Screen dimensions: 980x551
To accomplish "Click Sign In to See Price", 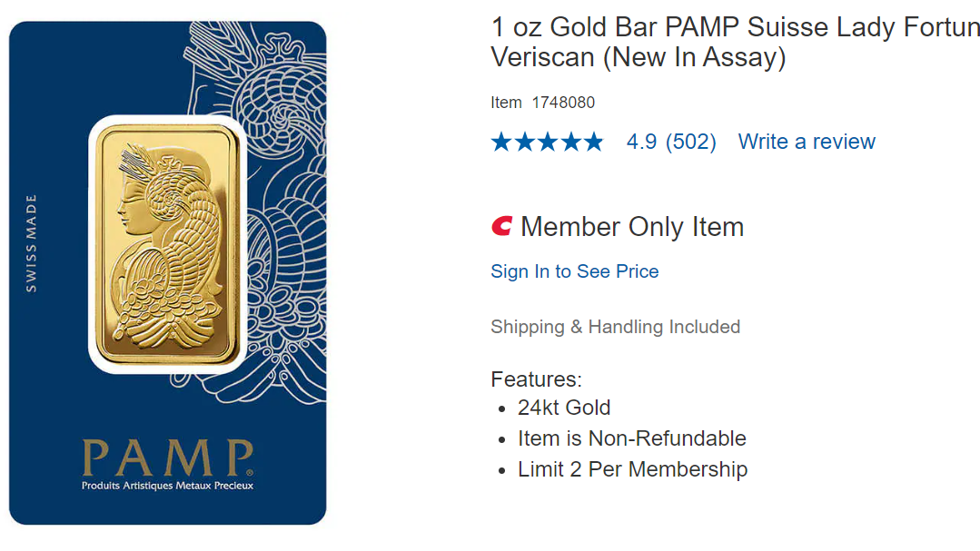I will click(x=574, y=271).
